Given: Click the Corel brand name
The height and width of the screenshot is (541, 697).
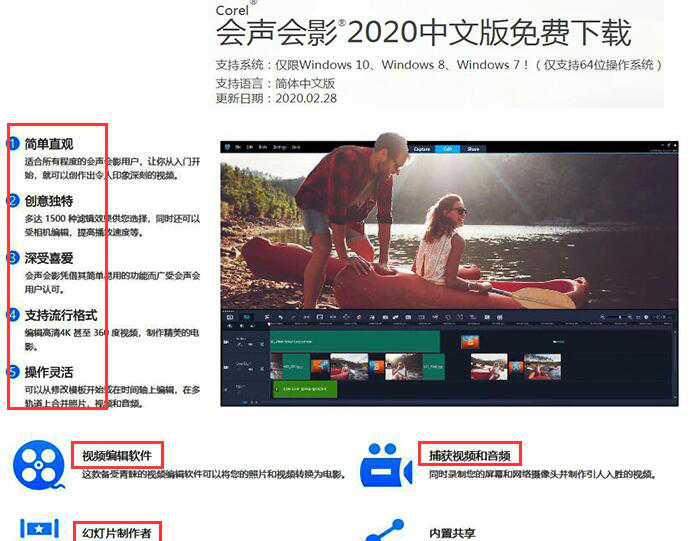Looking at the screenshot, I should click(x=232, y=10).
